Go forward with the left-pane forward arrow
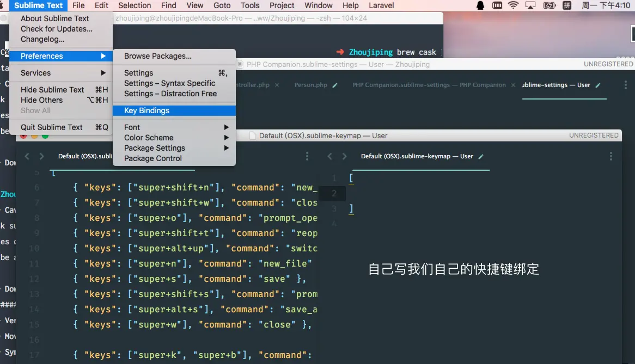 41,156
